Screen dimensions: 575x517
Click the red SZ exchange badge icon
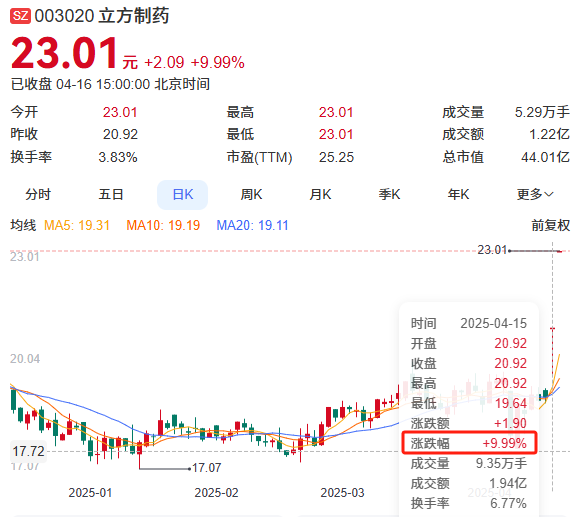(x=20, y=16)
